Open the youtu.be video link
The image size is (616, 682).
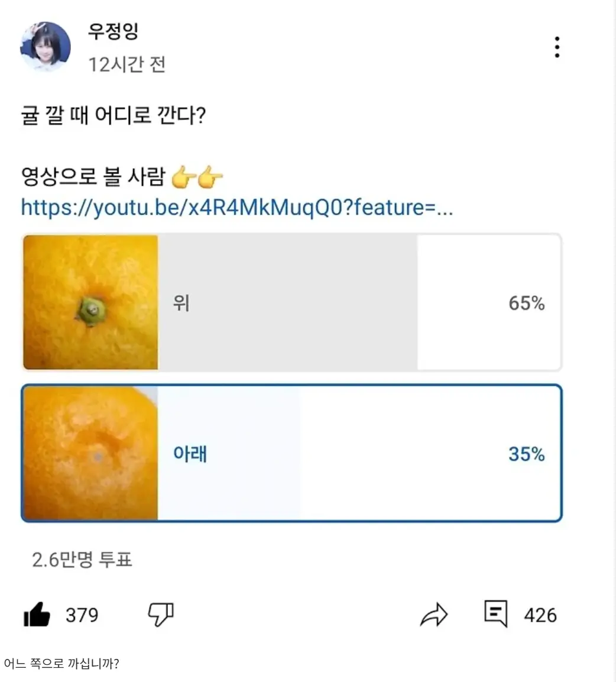point(237,208)
